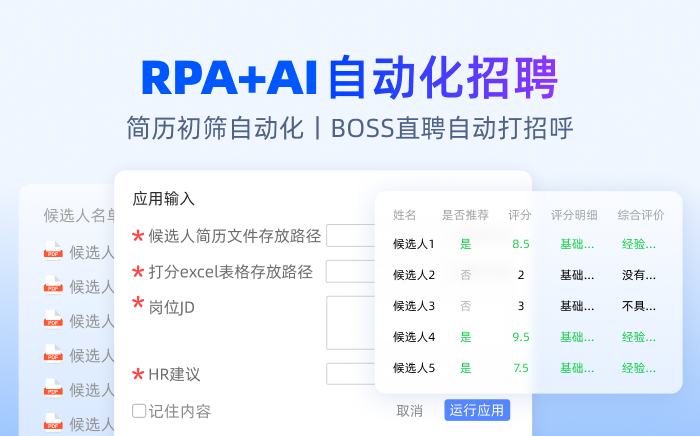700x436 pixels.
Task: Select the 综合评价 column header
Action: [x=641, y=215]
